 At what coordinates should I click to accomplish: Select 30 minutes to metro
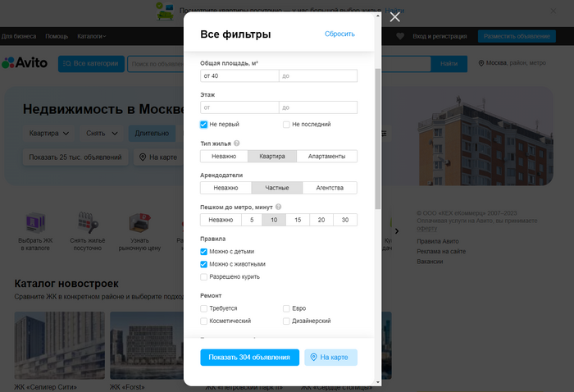click(x=345, y=220)
